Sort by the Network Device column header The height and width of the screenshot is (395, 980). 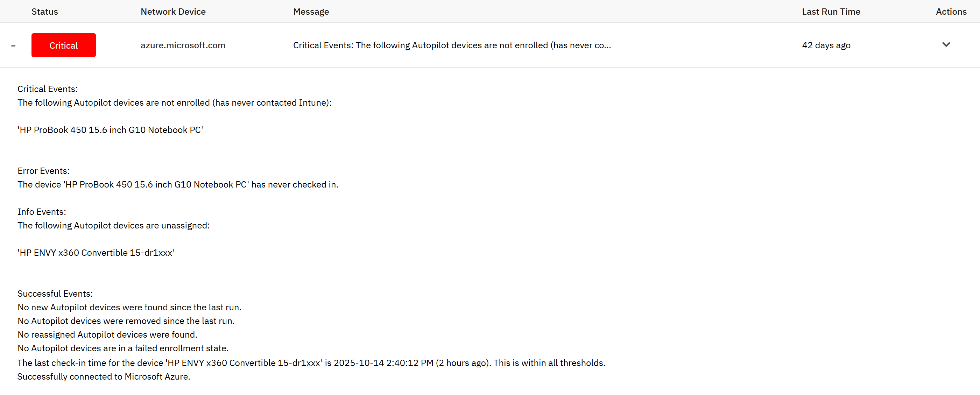(173, 12)
